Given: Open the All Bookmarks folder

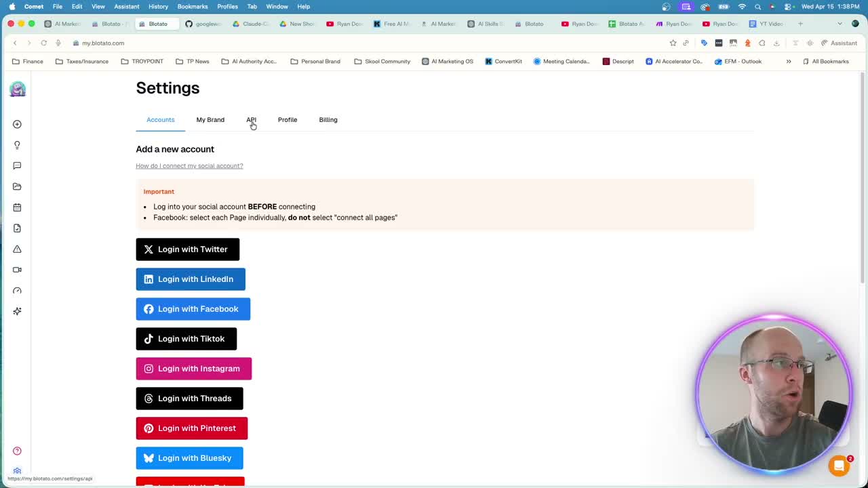Looking at the screenshot, I should click(x=825, y=61).
